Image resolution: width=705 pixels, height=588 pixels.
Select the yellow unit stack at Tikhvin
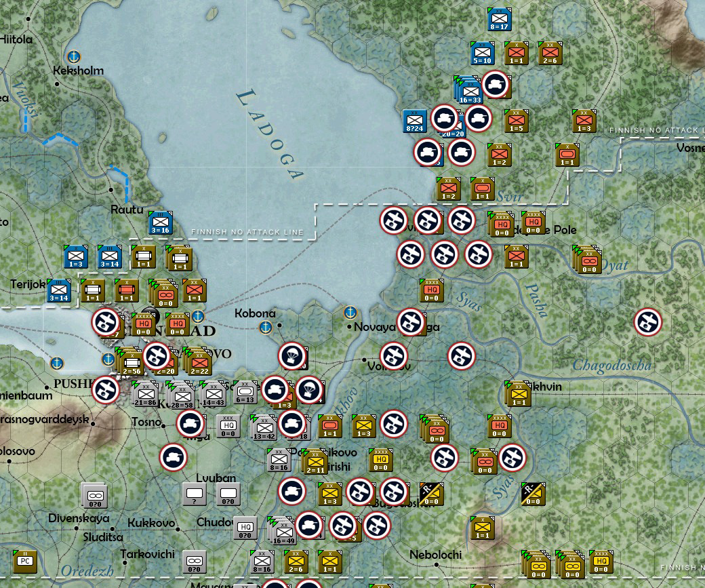click(517, 393)
